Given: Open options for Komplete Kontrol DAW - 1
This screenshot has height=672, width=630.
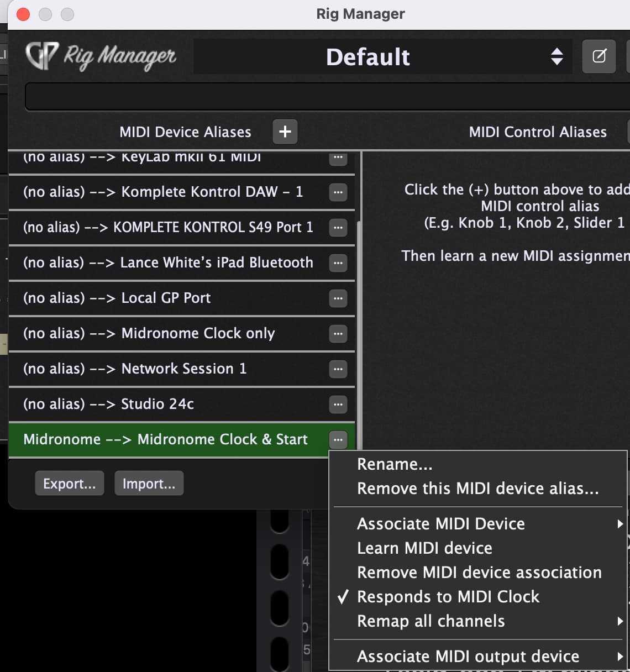Looking at the screenshot, I should pos(338,192).
